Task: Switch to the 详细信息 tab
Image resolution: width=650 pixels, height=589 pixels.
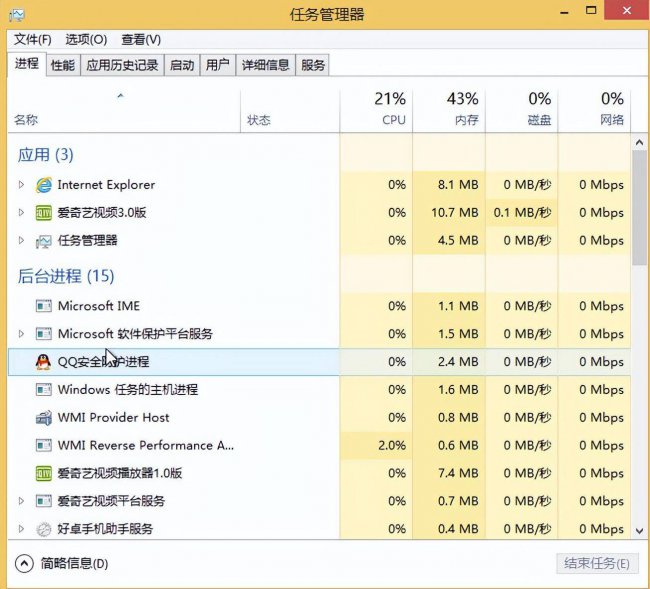Action: click(265, 65)
